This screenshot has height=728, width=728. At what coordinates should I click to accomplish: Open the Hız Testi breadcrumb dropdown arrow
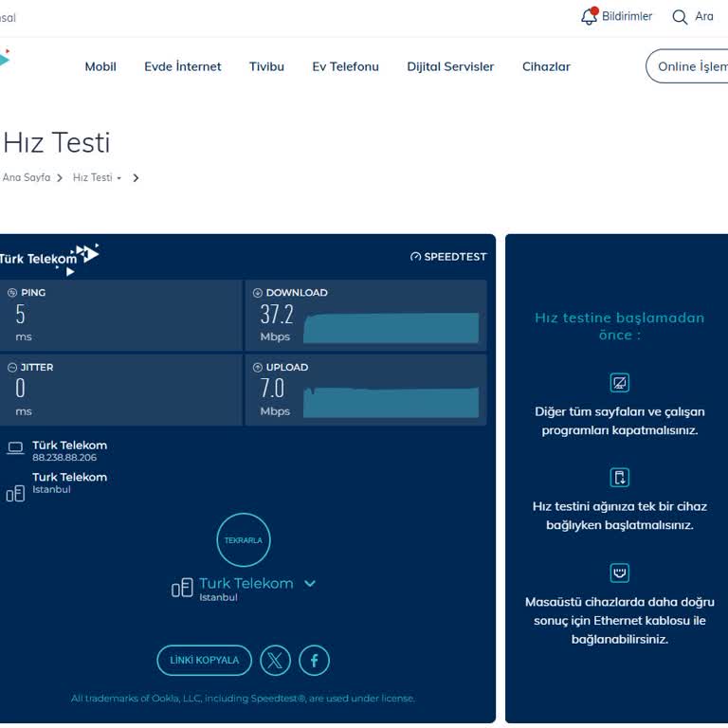[119, 178]
